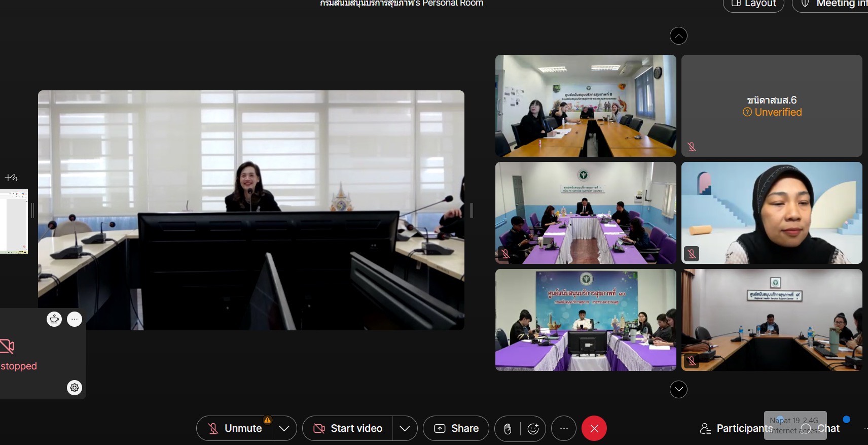Open more options ellipsis in control bar
Image resolution: width=868 pixels, height=445 pixels.
coord(564,429)
